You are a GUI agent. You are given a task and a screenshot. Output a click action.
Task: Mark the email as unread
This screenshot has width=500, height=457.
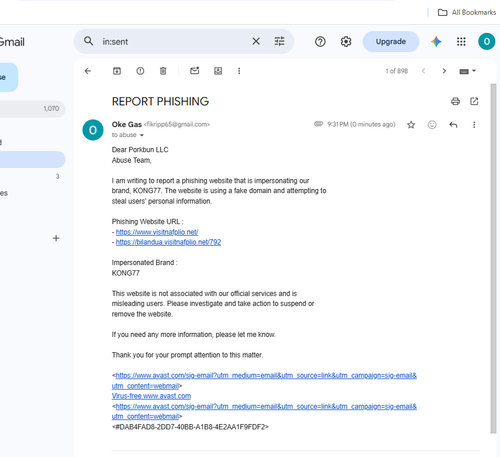click(195, 71)
